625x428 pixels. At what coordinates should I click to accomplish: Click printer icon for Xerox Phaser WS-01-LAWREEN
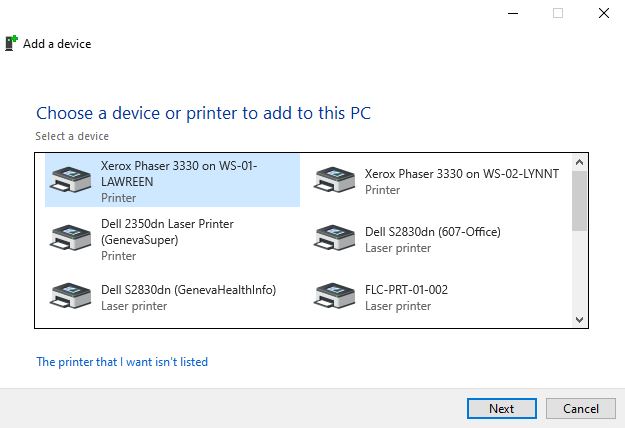coord(70,180)
